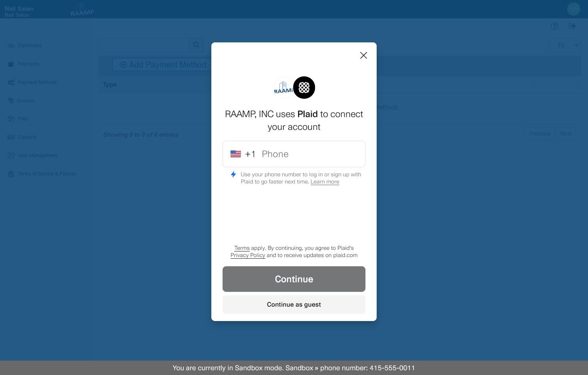Open Dashboard in the sidebar
588x375 pixels.
coord(30,46)
